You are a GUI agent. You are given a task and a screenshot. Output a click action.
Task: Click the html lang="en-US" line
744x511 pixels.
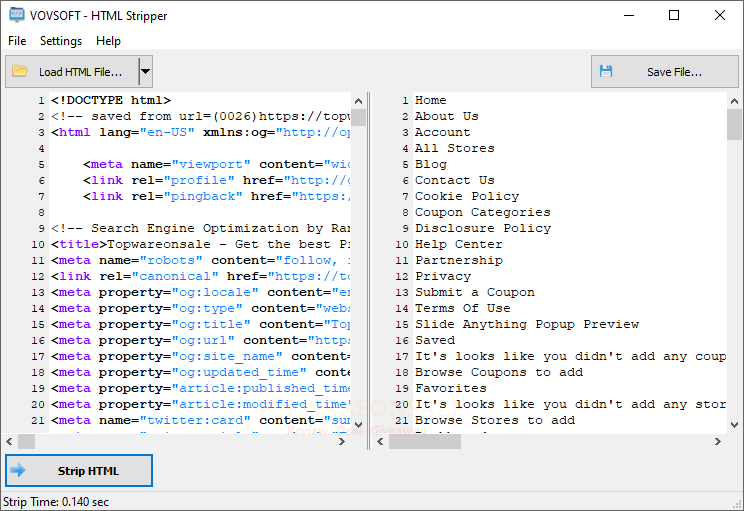pyautogui.click(x=200, y=132)
